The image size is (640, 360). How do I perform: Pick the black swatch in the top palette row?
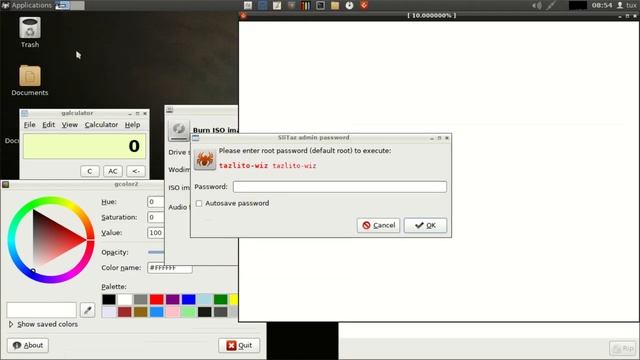[x=109, y=299]
